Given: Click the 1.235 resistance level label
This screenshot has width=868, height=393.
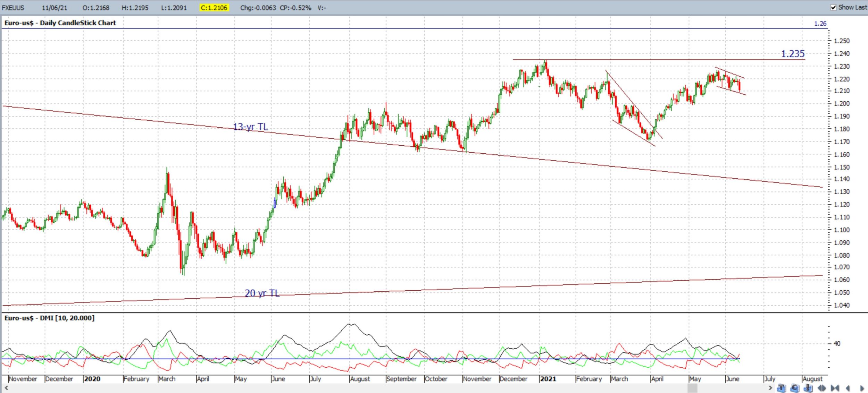Looking at the screenshot, I should click(x=793, y=54).
